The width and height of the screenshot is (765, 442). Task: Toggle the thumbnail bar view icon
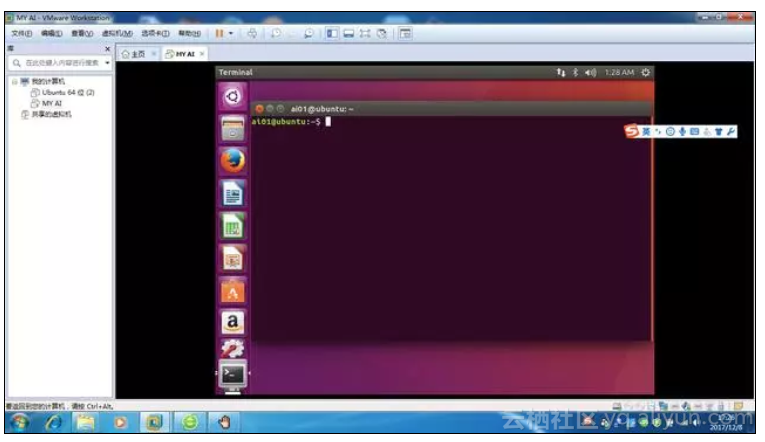[x=348, y=33]
